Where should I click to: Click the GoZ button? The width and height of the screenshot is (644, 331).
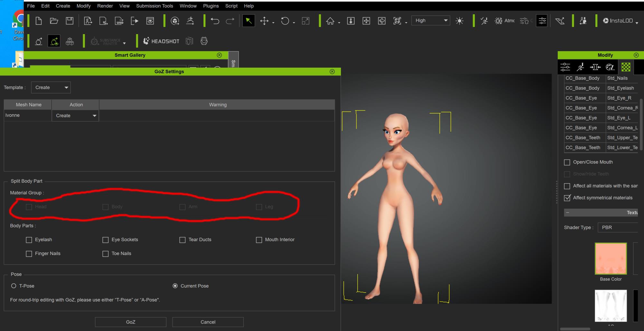[x=130, y=322]
